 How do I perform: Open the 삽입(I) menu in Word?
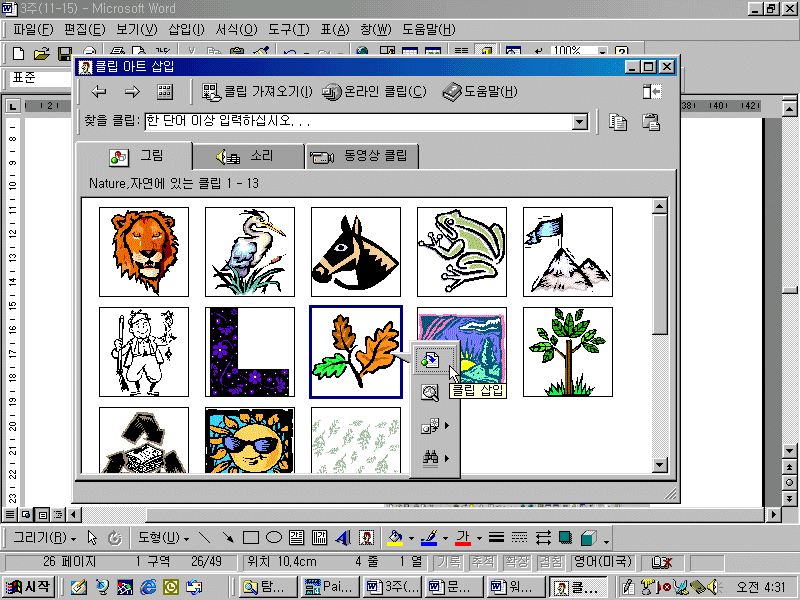pos(186,30)
